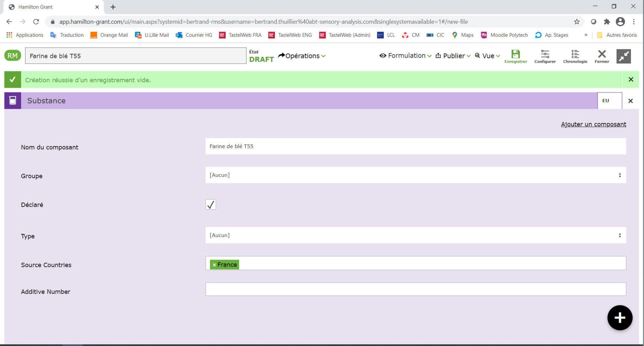Click the Fermer X icon

[x=601, y=55]
